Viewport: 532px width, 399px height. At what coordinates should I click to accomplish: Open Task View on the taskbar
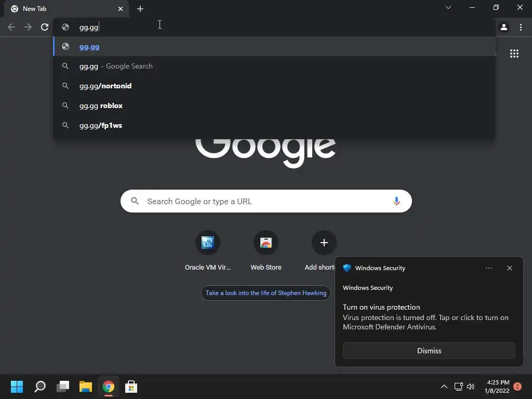click(63, 387)
